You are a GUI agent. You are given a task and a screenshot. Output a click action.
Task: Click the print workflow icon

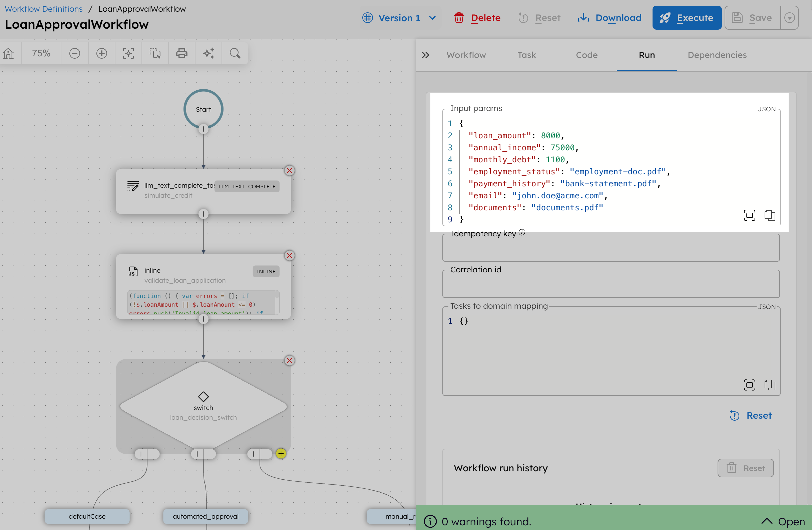181,54
